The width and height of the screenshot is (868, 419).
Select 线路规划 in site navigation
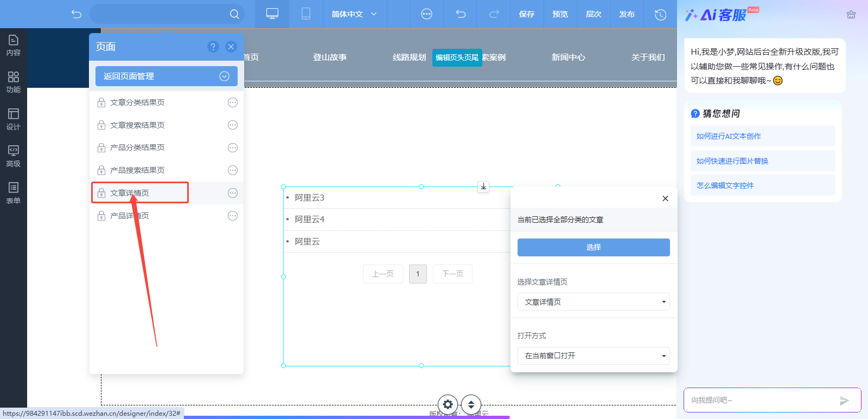410,57
